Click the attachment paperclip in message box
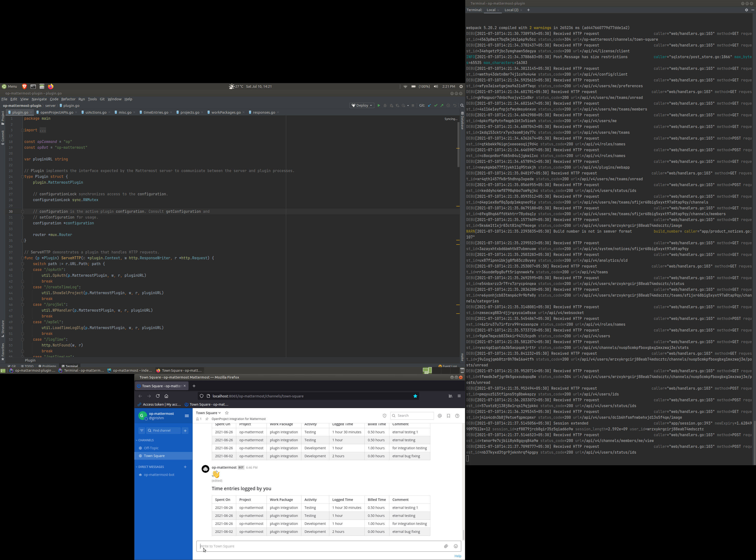 click(x=446, y=546)
